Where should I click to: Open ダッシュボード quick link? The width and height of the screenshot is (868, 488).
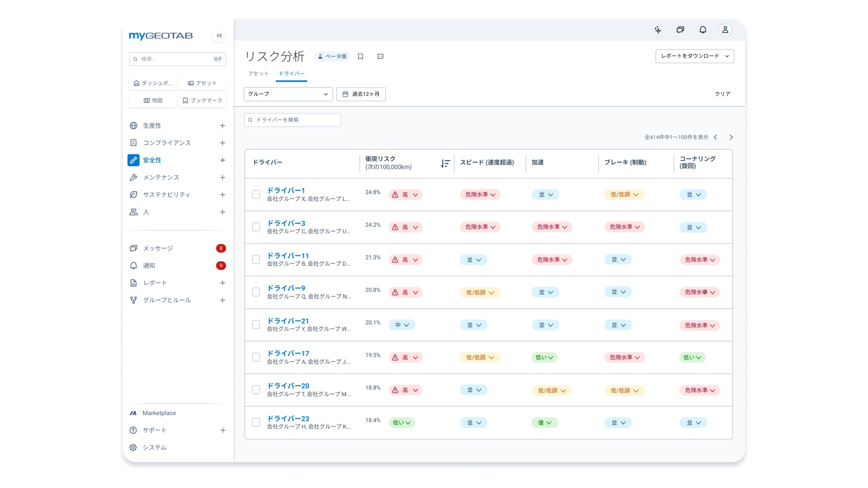(153, 83)
